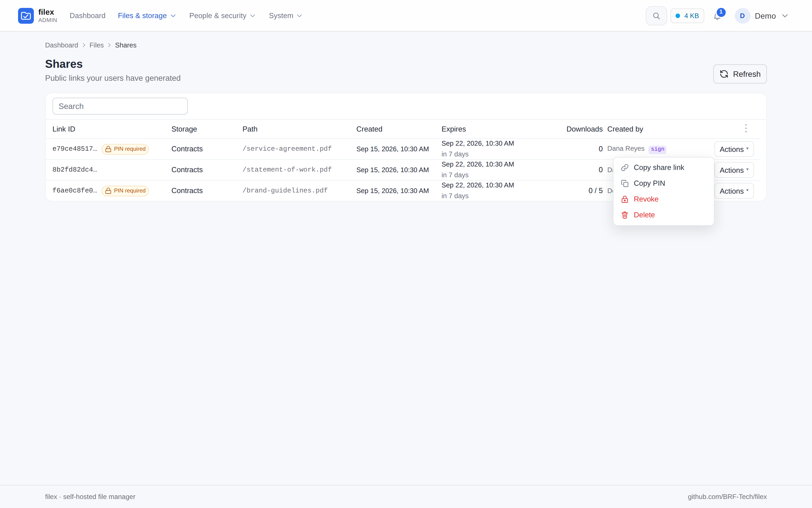Choose Copy PIN from menu

click(663, 183)
